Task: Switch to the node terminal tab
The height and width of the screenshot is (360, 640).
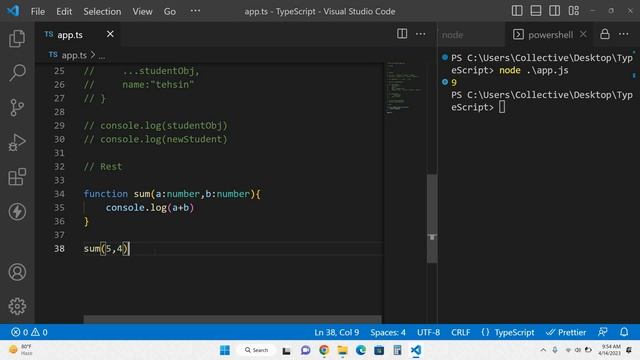Action: tap(453, 35)
